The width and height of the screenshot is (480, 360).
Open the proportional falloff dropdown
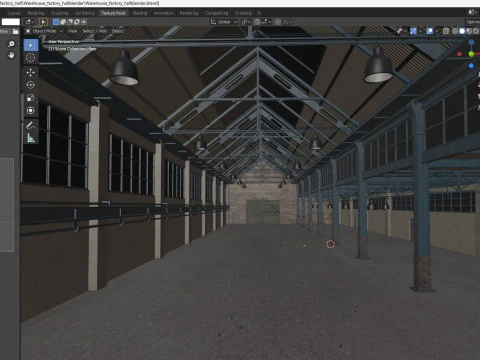[x=287, y=22]
